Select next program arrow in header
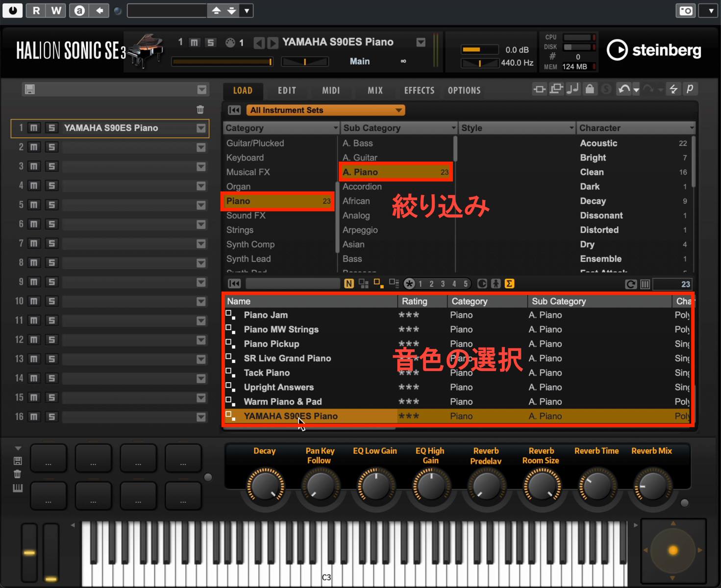Screen dimensions: 721x588 tap(273, 43)
